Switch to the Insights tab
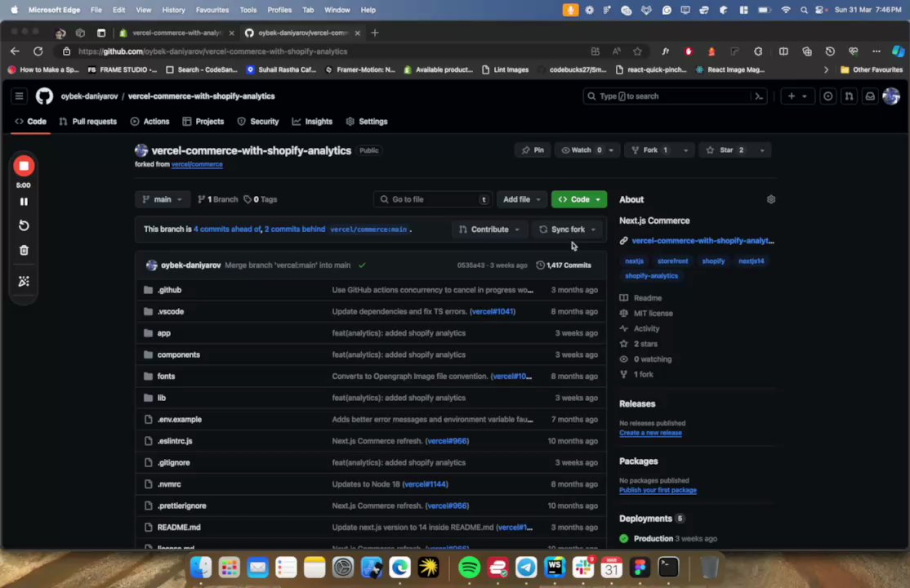 point(312,122)
